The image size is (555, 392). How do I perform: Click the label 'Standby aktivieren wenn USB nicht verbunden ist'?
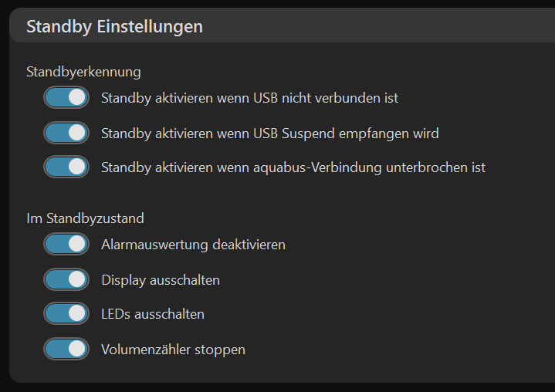[249, 98]
